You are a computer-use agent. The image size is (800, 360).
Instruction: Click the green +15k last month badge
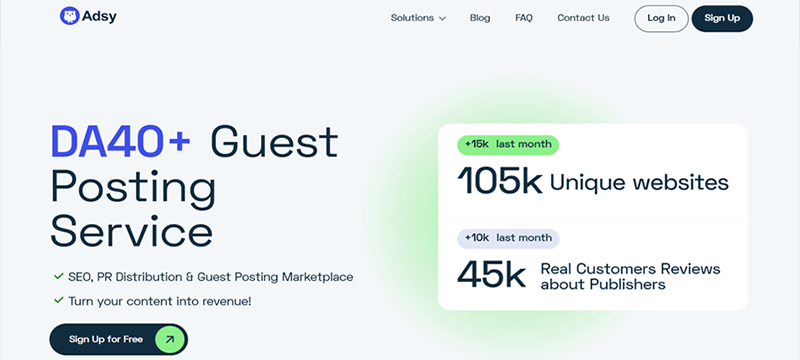(x=508, y=144)
